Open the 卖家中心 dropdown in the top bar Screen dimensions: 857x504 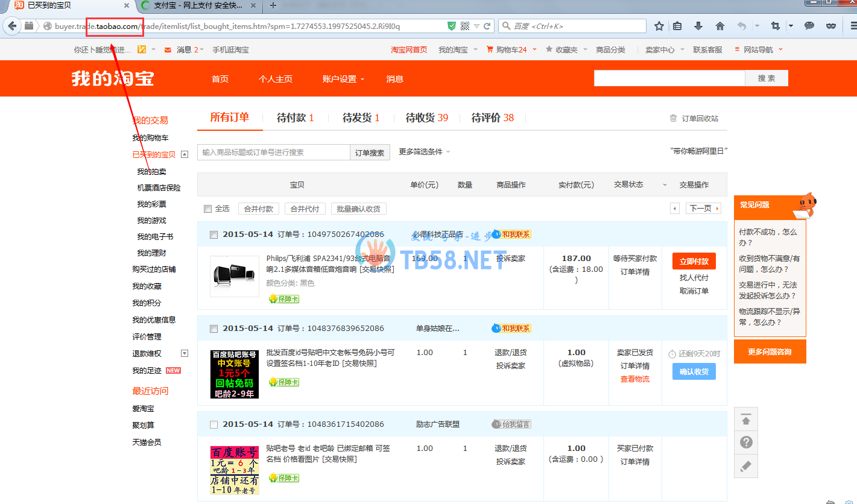click(x=665, y=49)
